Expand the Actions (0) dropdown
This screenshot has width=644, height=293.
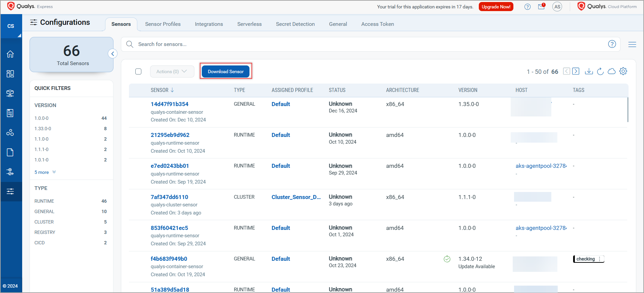click(172, 71)
